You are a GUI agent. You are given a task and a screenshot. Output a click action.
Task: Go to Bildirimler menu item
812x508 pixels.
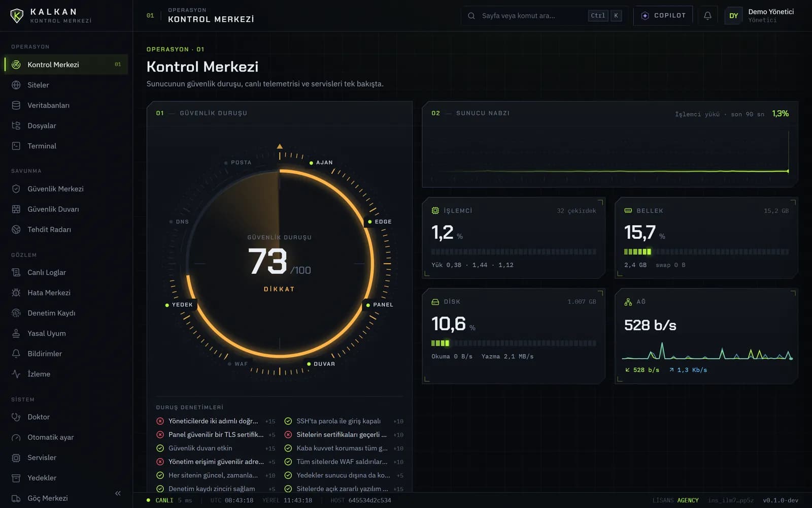[66, 354]
